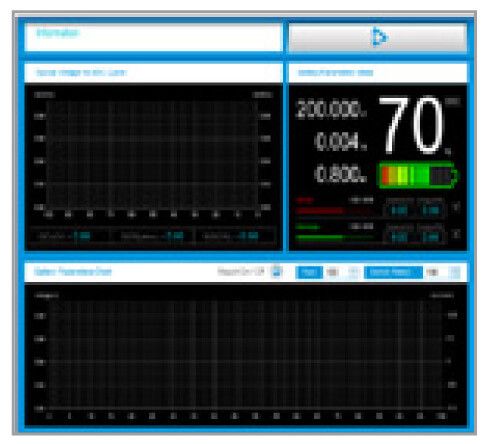Click the save icon in lower chart header
The height and width of the screenshot is (444, 487).
tap(276, 272)
